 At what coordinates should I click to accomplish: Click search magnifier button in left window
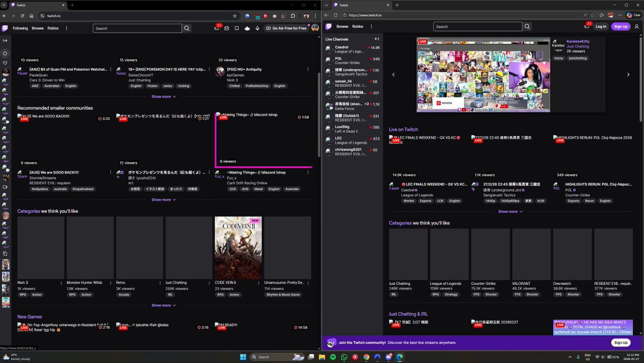click(x=187, y=28)
